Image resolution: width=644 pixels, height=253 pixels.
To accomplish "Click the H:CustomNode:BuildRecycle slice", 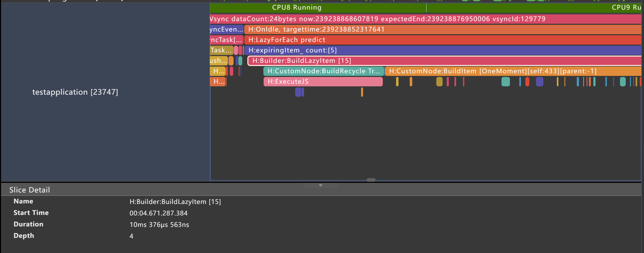I will pyautogui.click(x=323, y=71).
